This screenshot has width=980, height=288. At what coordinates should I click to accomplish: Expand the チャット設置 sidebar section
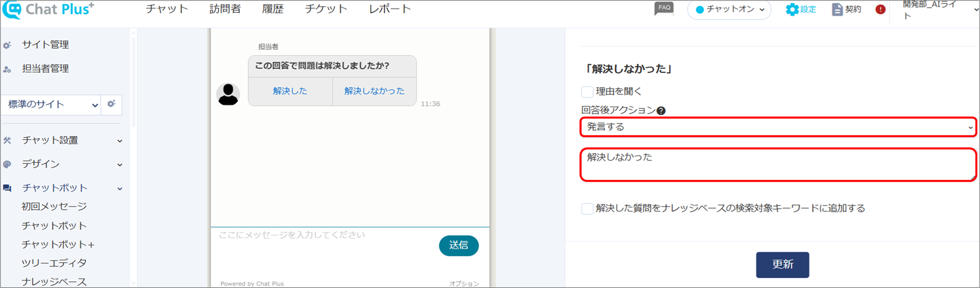click(x=120, y=141)
